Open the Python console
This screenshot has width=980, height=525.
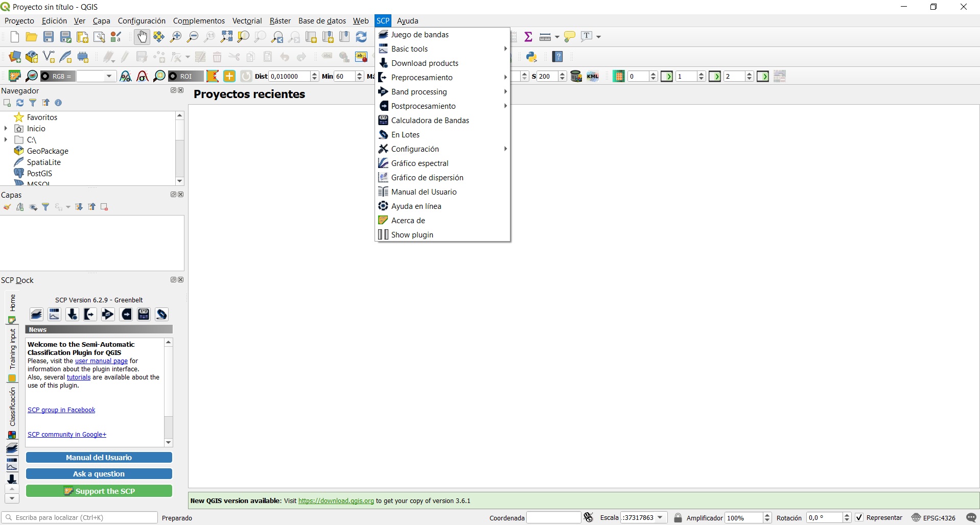coord(532,57)
